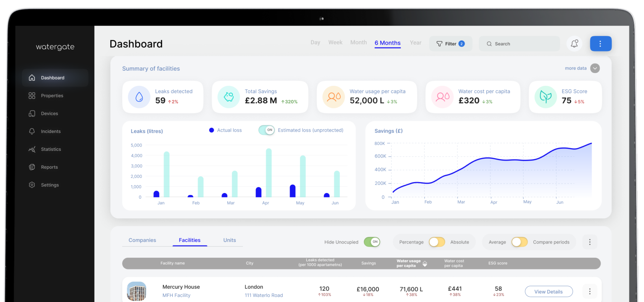Switch the Percentage/Absolute toggle
The width and height of the screenshot is (644, 302).
pyautogui.click(x=437, y=242)
